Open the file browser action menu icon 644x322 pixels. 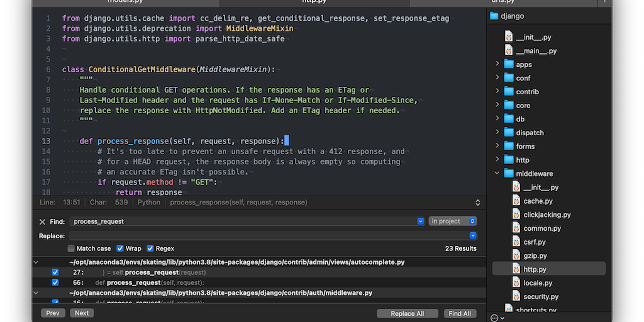(x=496, y=318)
